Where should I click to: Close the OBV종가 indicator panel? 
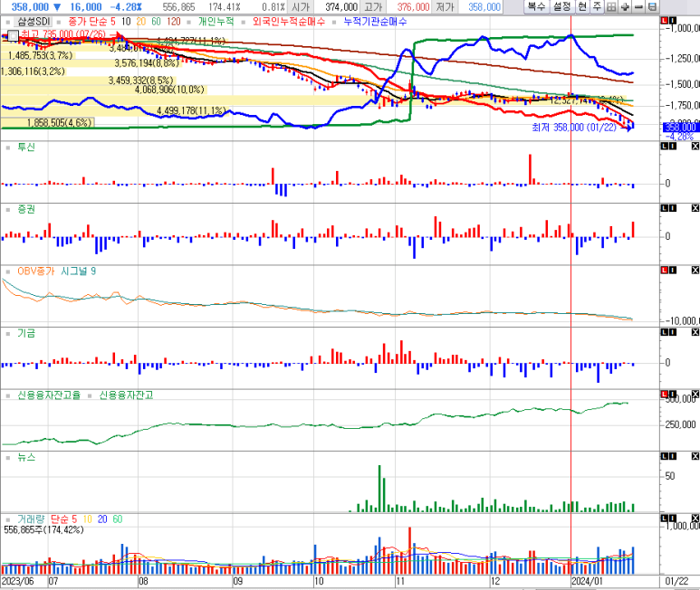(695, 271)
